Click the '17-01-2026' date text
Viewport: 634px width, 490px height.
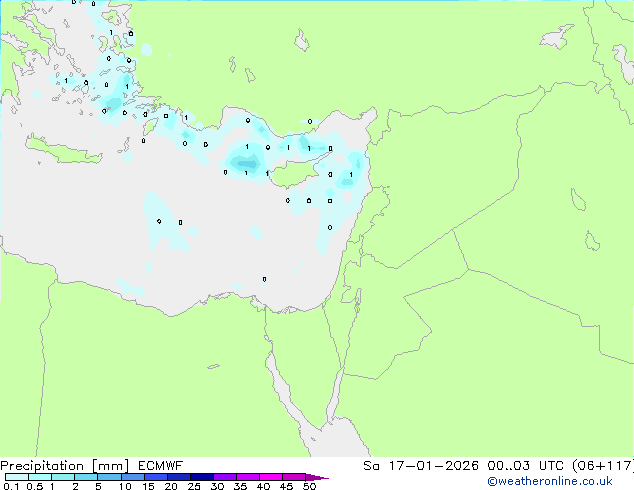(433, 466)
